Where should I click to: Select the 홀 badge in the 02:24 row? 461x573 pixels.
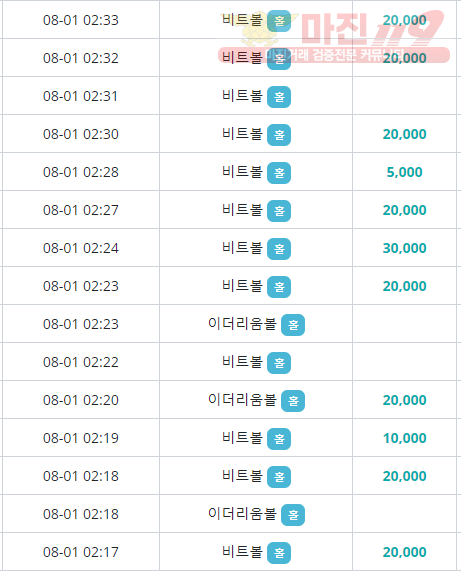pyautogui.click(x=279, y=249)
